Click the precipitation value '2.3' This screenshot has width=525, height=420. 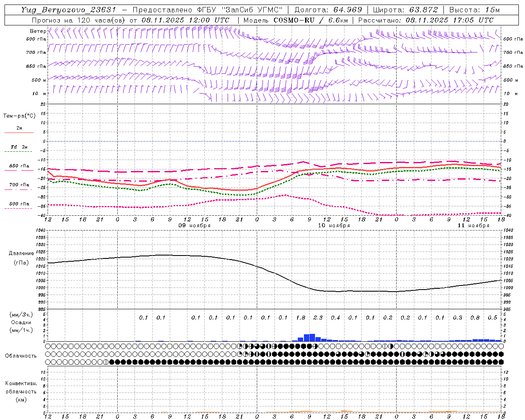click(318, 318)
